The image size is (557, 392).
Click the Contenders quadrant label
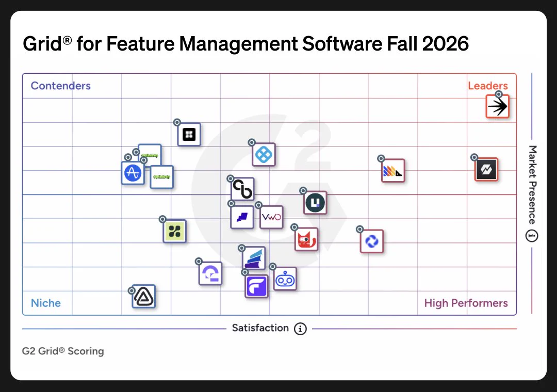[61, 86]
